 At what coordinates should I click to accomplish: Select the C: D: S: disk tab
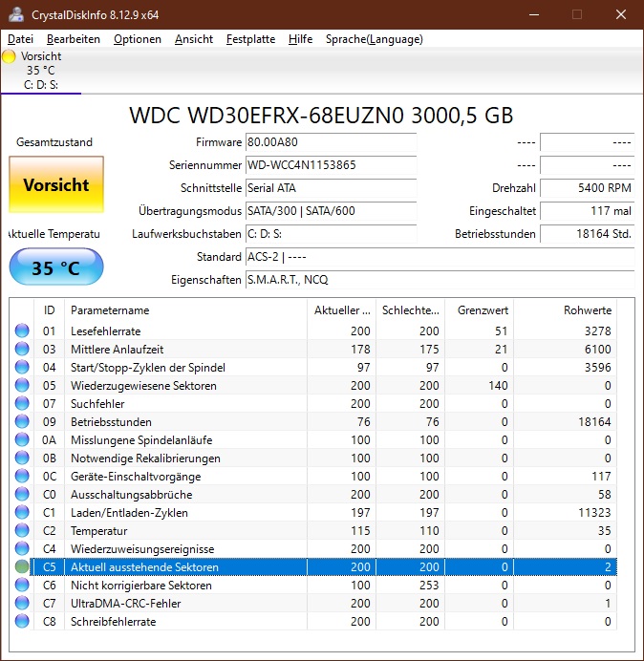pos(41,71)
